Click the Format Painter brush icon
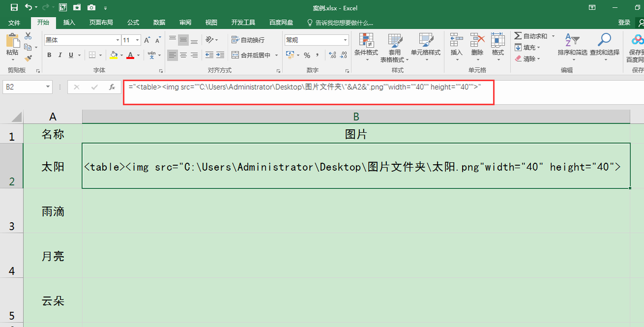 (28, 58)
